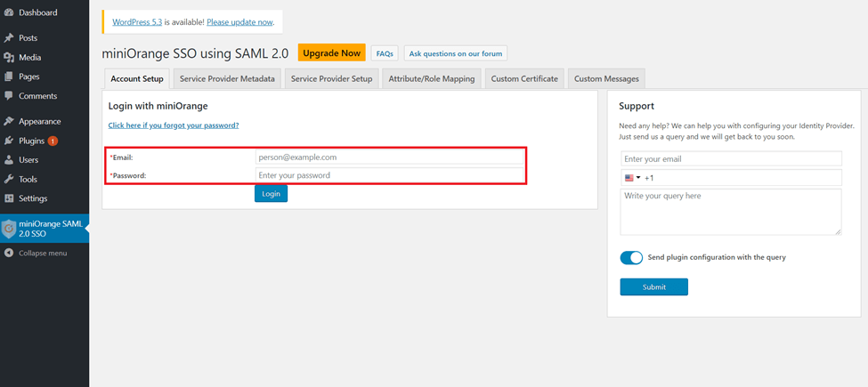Click the Upgrade Now button
868x387 pixels.
coord(331,53)
